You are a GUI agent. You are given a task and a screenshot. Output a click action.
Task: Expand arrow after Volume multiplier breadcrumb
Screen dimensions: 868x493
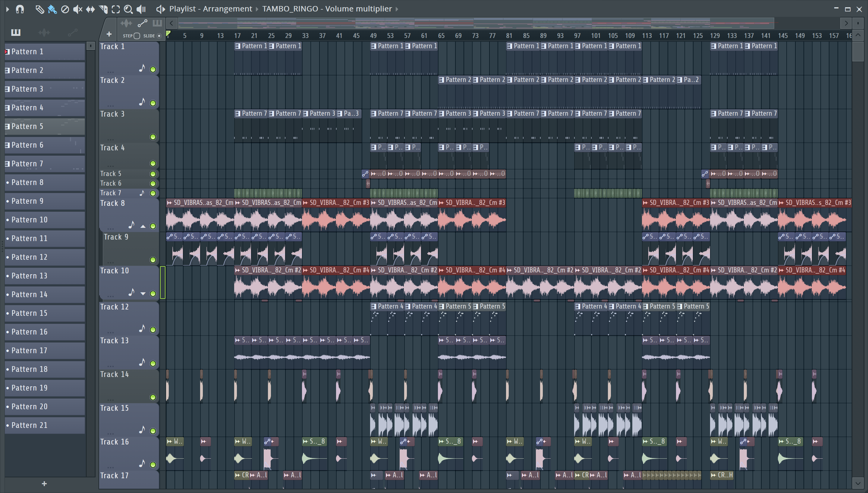tap(397, 9)
